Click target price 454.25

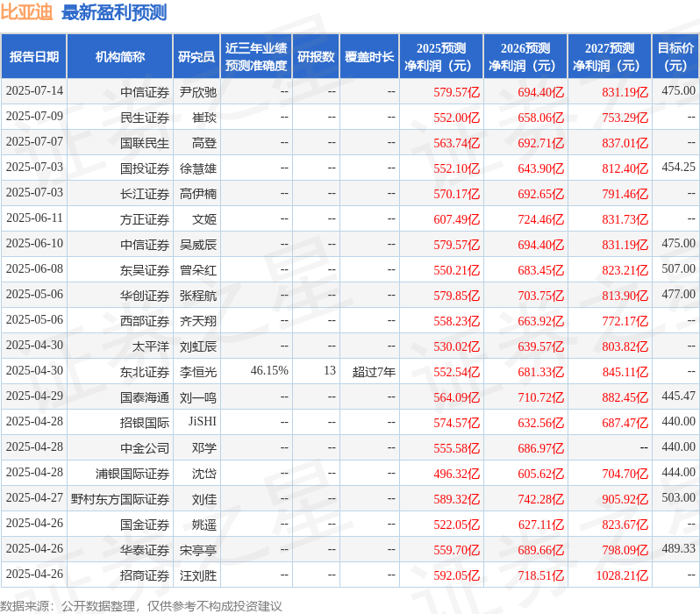point(679,167)
